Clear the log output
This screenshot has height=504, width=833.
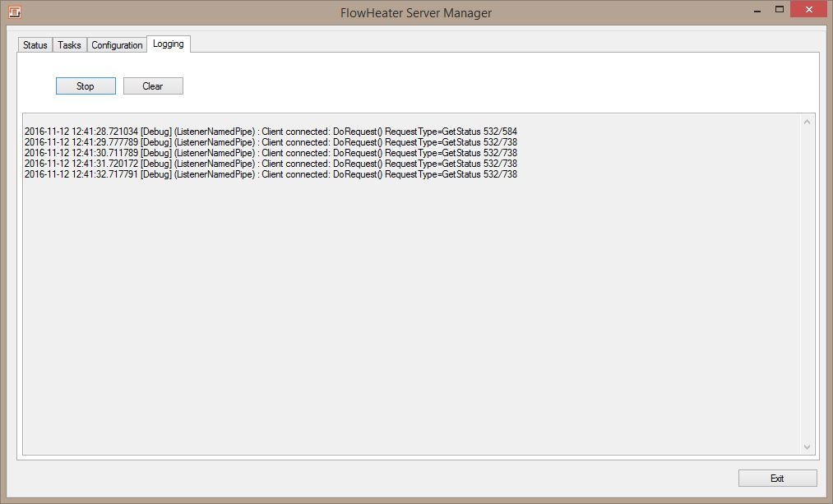coord(153,86)
